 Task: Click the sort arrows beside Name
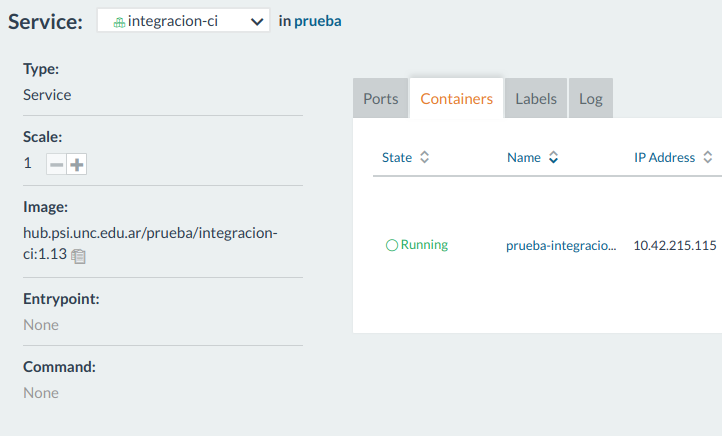click(553, 157)
